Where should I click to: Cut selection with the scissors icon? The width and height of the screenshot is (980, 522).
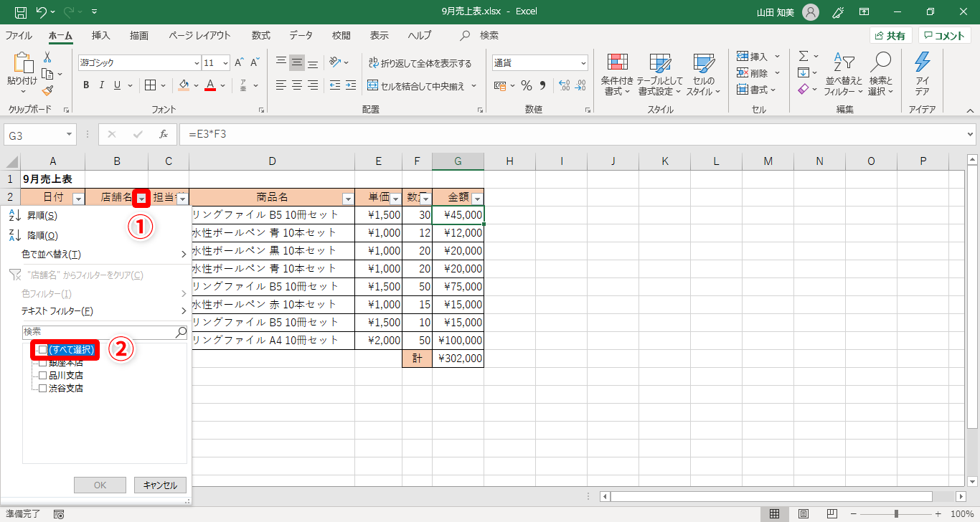[x=47, y=57]
